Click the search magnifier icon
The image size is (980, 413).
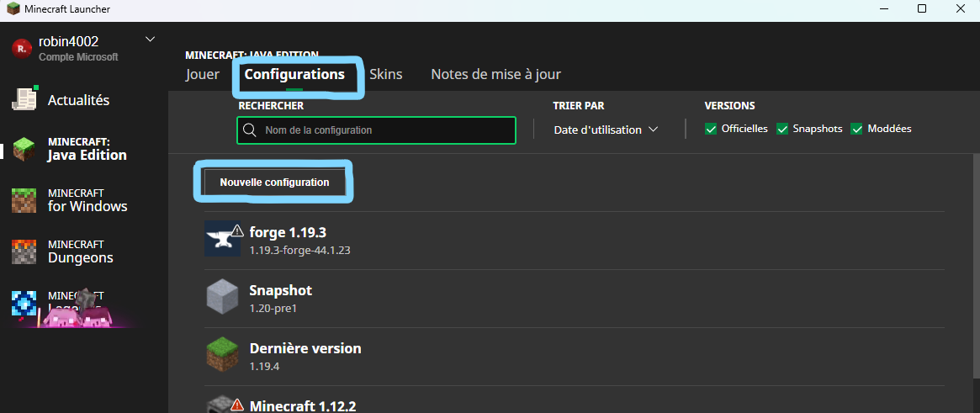pyautogui.click(x=249, y=130)
